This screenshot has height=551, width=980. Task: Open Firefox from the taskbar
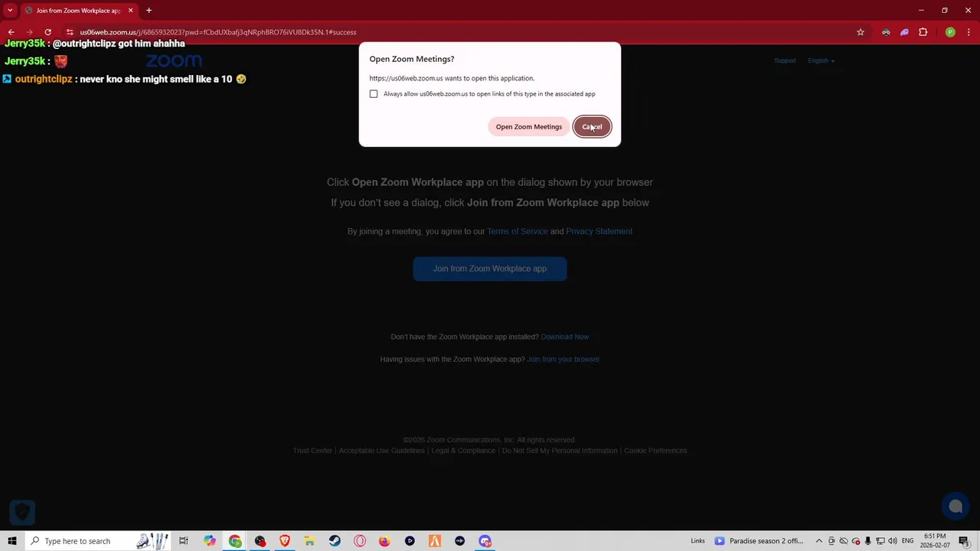384,541
